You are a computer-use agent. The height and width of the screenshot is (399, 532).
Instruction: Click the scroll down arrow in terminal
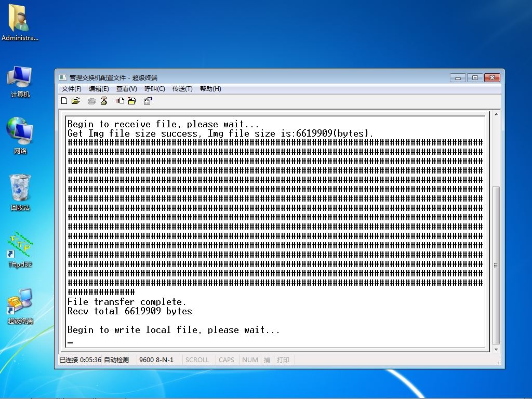496,349
